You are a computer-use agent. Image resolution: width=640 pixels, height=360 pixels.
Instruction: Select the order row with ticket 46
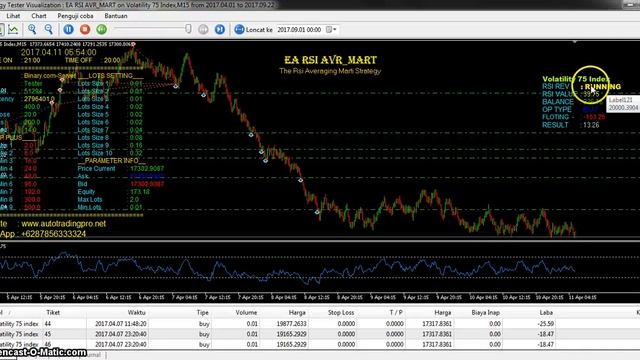pyautogui.click(x=320, y=344)
